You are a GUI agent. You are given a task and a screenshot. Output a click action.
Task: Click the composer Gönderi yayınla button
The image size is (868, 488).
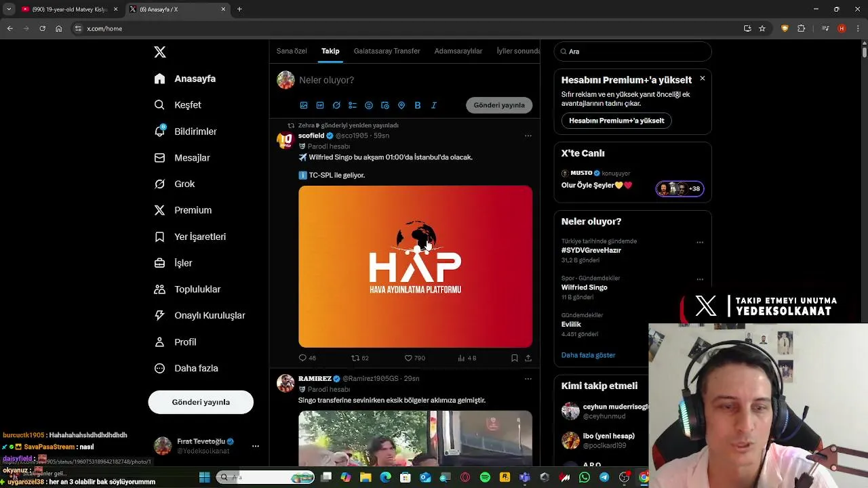coord(499,105)
